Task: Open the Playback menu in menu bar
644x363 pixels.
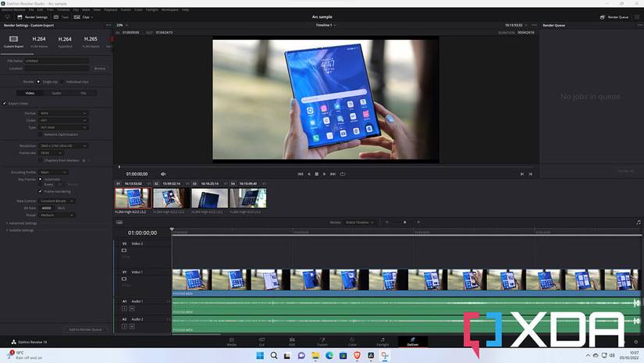Action: [x=110, y=10]
